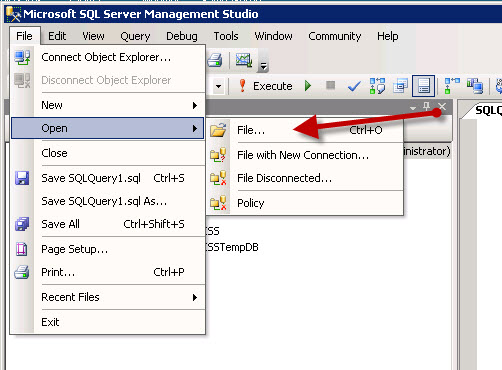The width and height of the screenshot is (502, 370).
Task: Click the Display Estimated Execution Plan icon
Action: pyautogui.click(x=377, y=86)
